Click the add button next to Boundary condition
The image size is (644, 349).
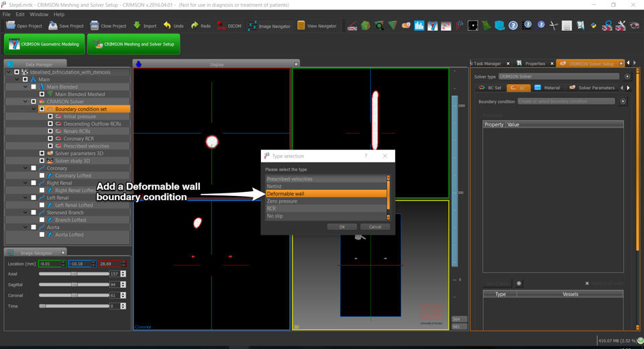click(x=623, y=101)
